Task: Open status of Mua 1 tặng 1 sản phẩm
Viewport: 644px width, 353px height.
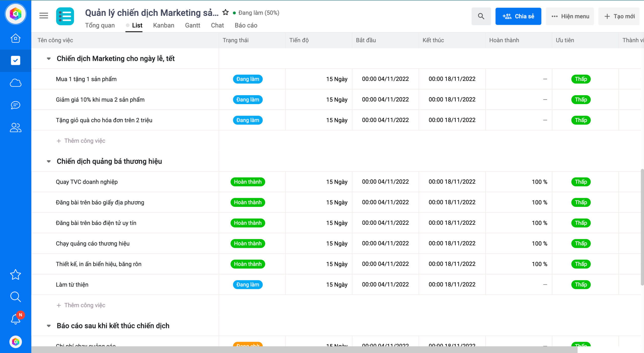Action: (248, 79)
